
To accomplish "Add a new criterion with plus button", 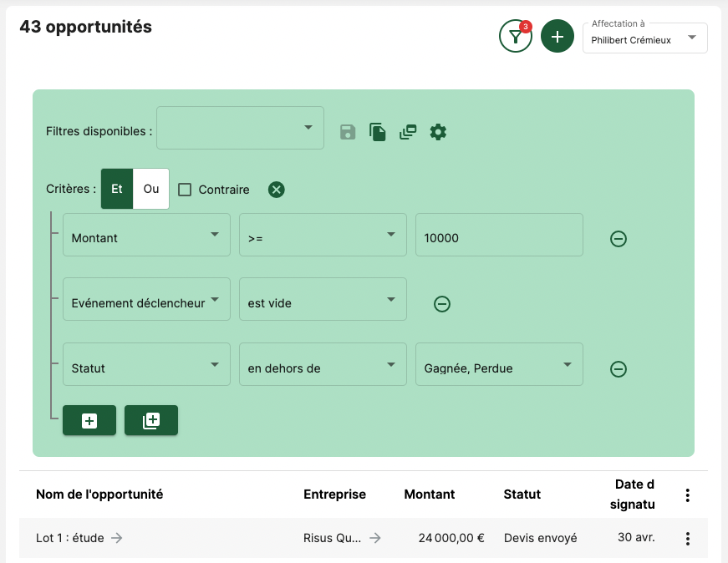I will [x=89, y=420].
